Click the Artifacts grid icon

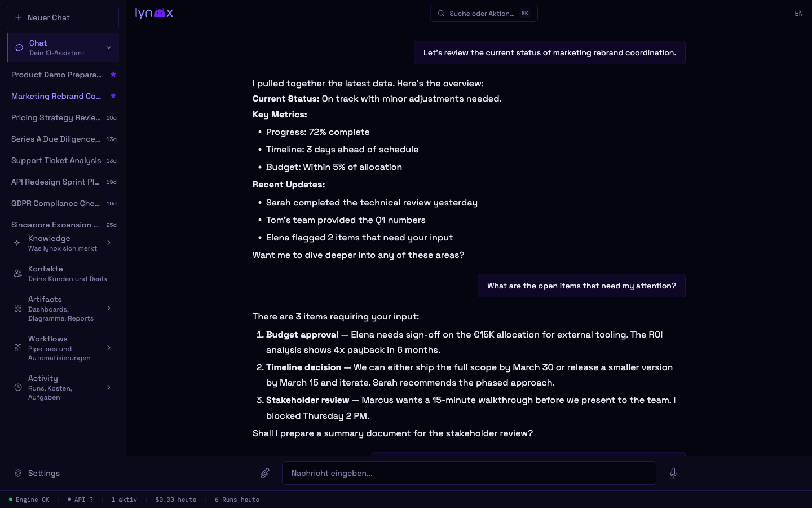coord(17,309)
